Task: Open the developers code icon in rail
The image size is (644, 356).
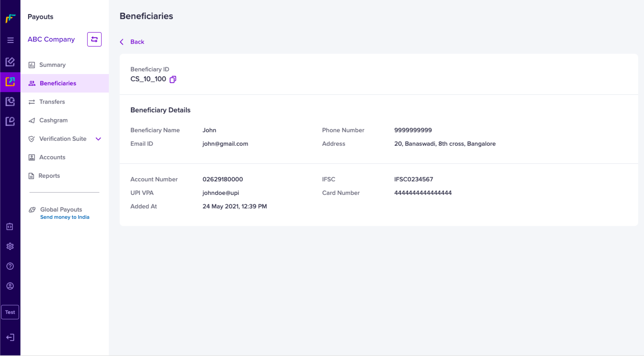Action: pos(10,226)
